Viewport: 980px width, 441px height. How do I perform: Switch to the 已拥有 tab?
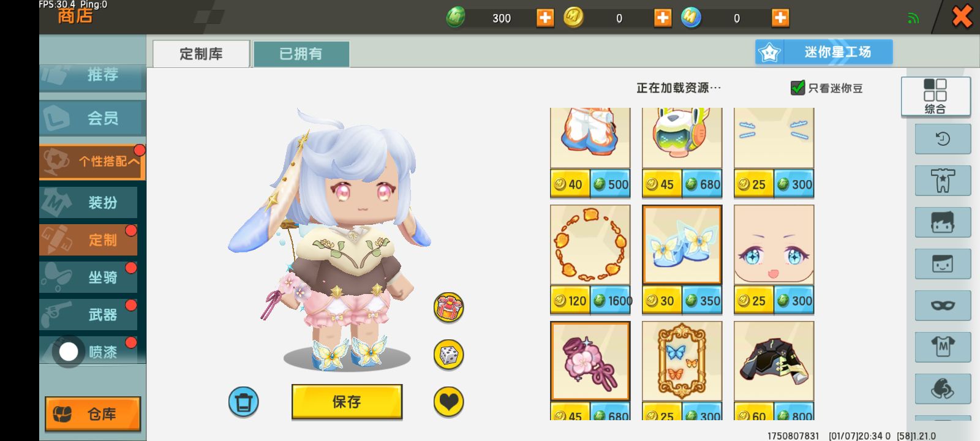click(x=301, y=54)
